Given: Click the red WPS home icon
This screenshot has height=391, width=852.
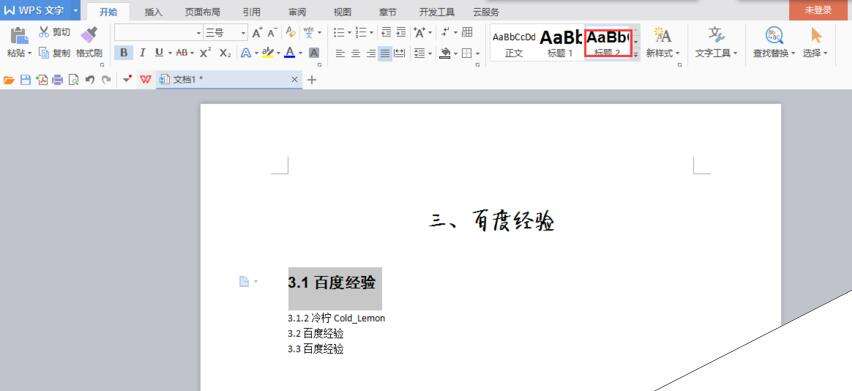Looking at the screenshot, I should (x=145, y=80).
